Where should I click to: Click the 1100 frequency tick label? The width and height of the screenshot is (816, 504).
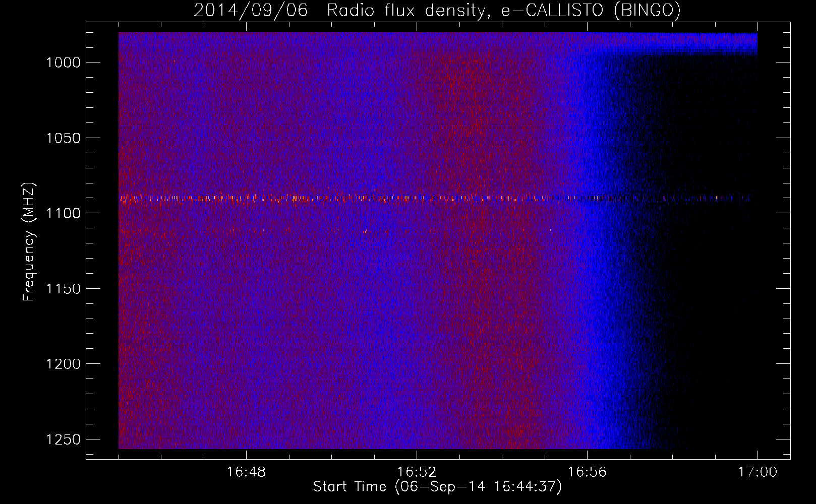pyautogui.click(x=64, y=213)
